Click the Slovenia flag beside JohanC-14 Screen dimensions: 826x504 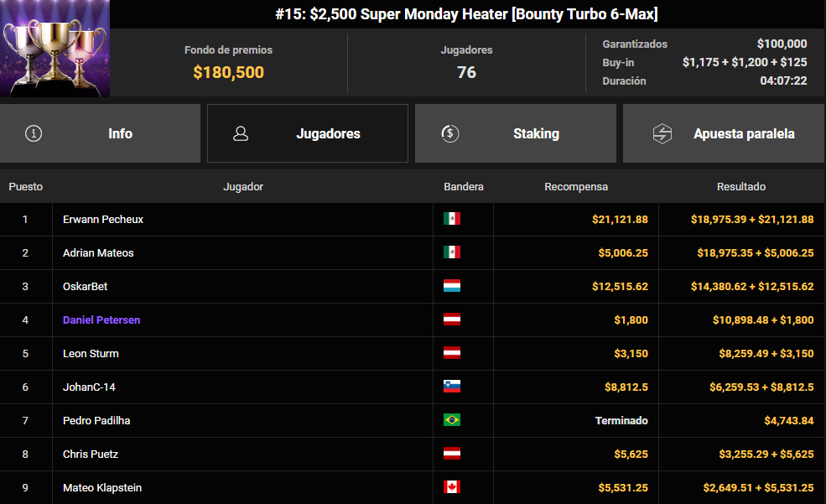click(x=452, y=387)
